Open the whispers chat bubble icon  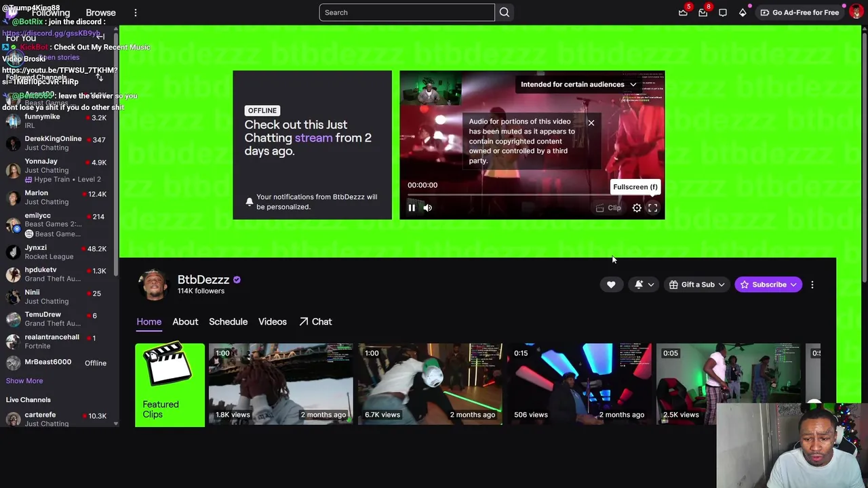723,12
